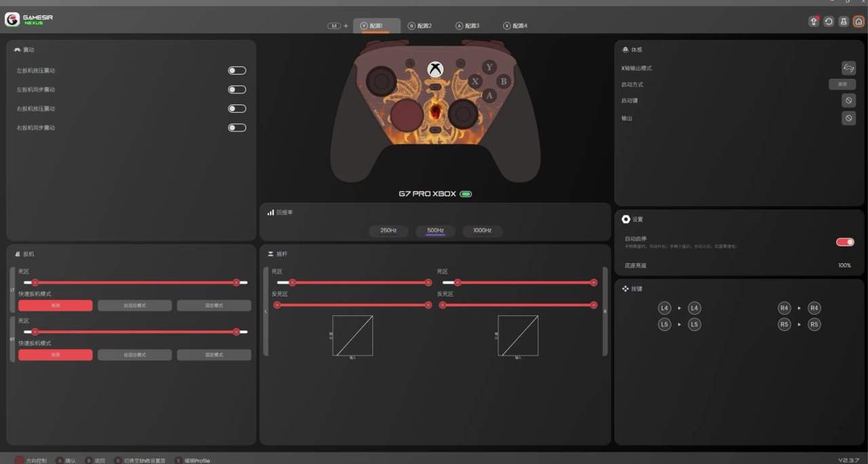Select RT 自适应模式 button

pos(134,355)
